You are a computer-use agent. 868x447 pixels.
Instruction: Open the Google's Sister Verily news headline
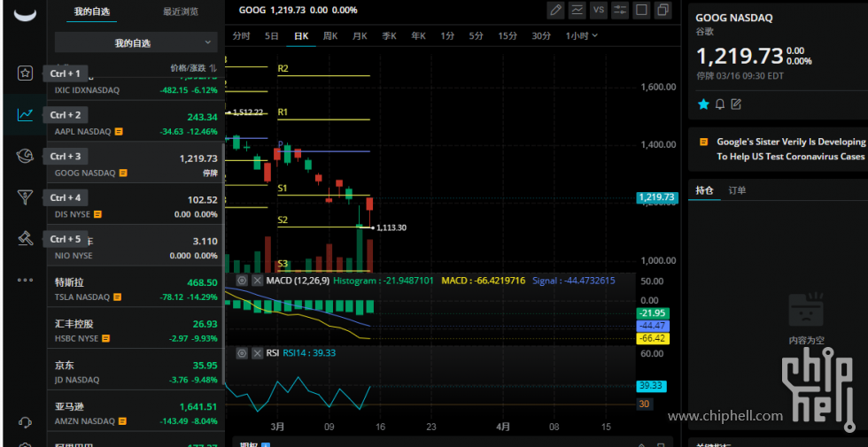[x=790, y=149]
